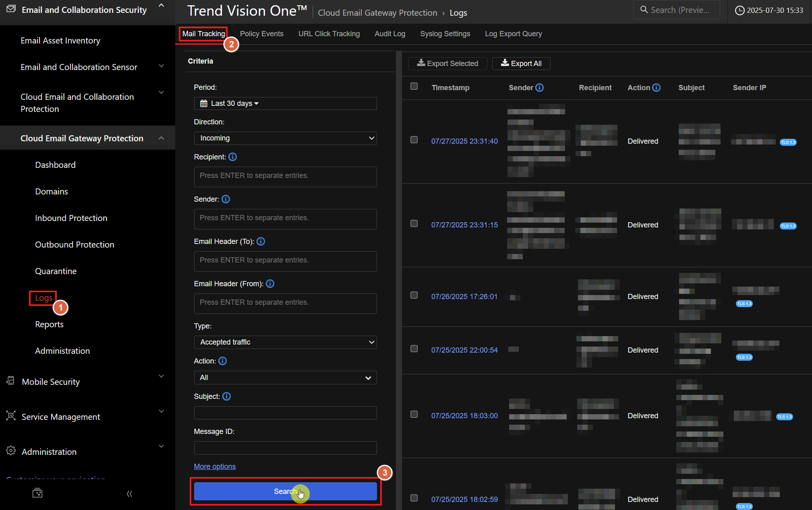The width and height of the screenshot is (812, 510).
Task: Tick the checkbox for 07/26/2025 17:26:01 entry
Action: (414, 295)
